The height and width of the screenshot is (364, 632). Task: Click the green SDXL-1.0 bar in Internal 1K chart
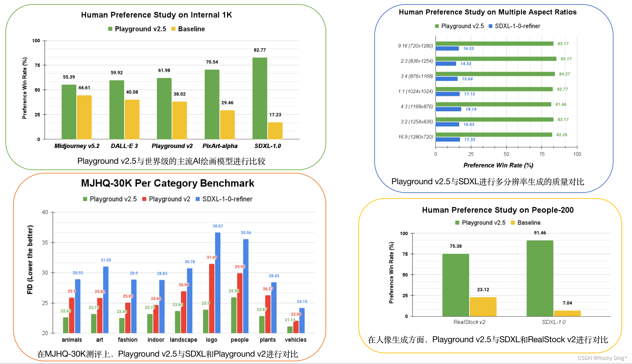pyautogui.click(x=260, y=98)
